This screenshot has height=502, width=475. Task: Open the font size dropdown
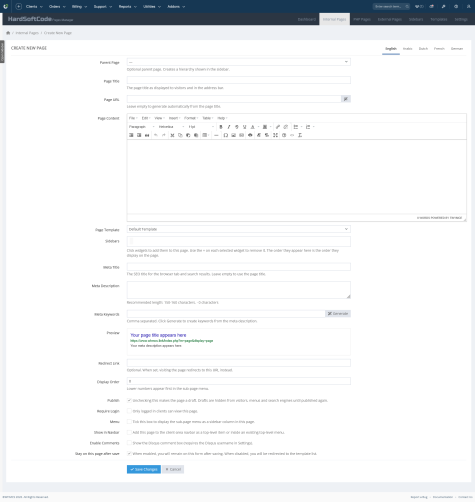(201, 127)
